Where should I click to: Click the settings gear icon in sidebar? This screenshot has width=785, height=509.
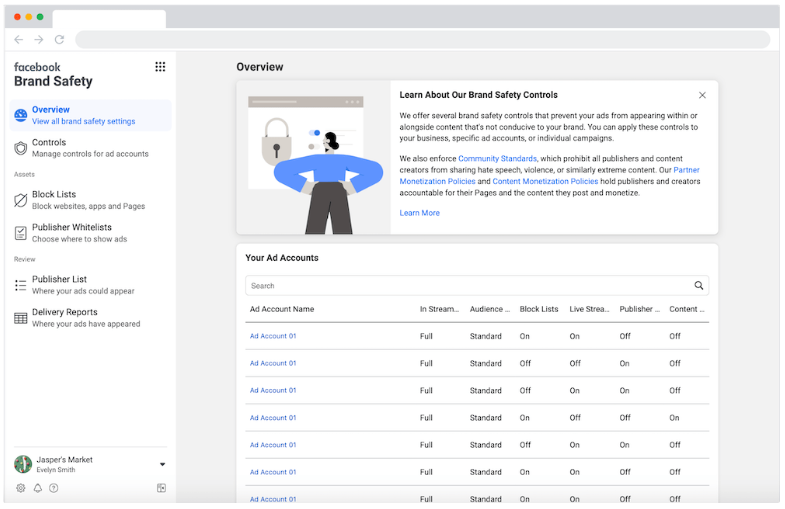tap(21, 488)
